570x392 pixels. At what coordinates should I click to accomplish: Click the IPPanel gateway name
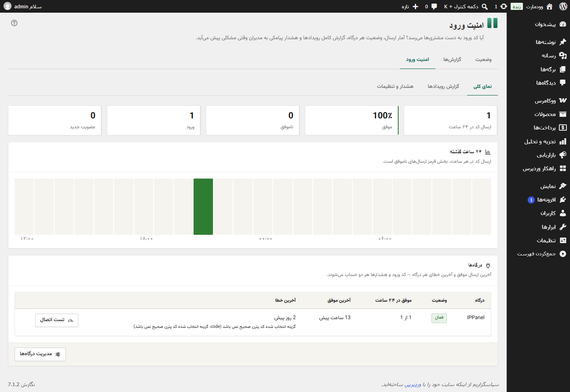click(x=476, y=318)
